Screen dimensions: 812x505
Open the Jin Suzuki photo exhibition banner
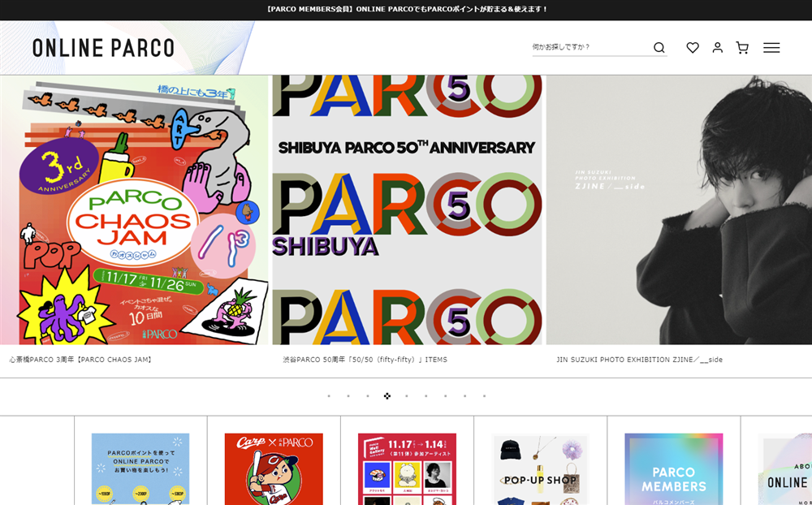coord(679,209)
